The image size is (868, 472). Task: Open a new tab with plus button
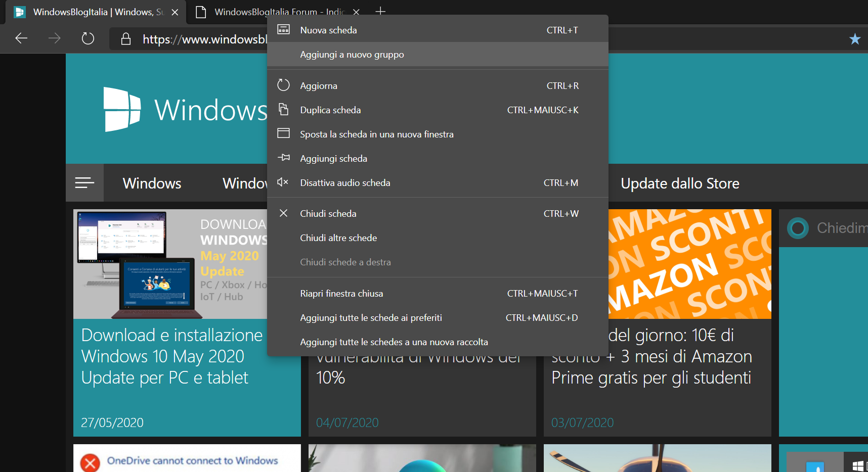point(380,11)
